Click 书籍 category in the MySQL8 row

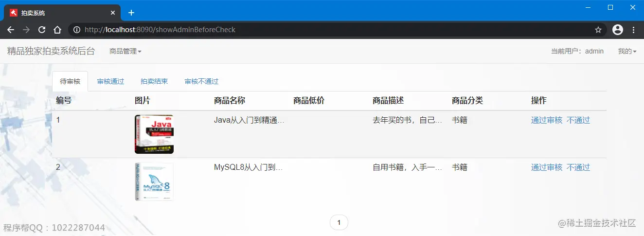pyautogui.click(x=460, y=167)
